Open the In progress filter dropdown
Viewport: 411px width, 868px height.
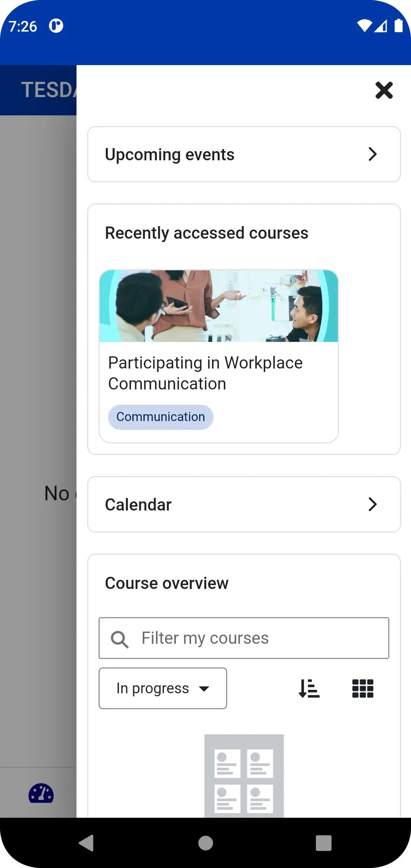[163, 688]
